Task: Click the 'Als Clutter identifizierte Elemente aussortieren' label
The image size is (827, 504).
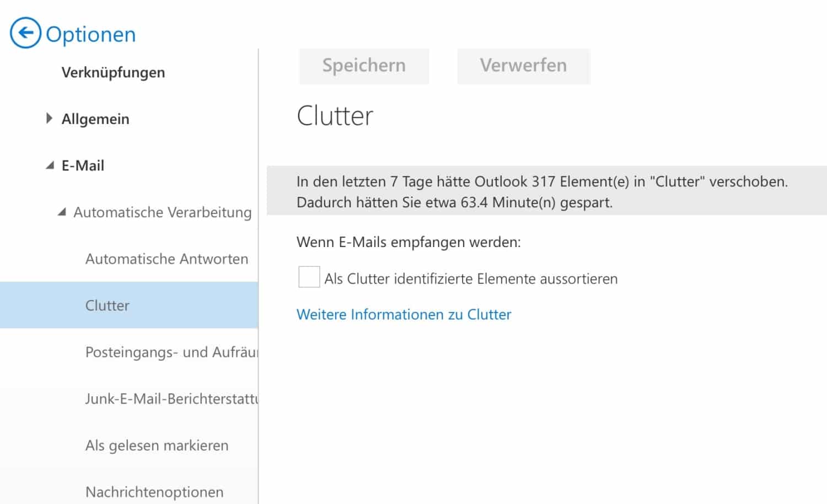Action: click(471, 279)
